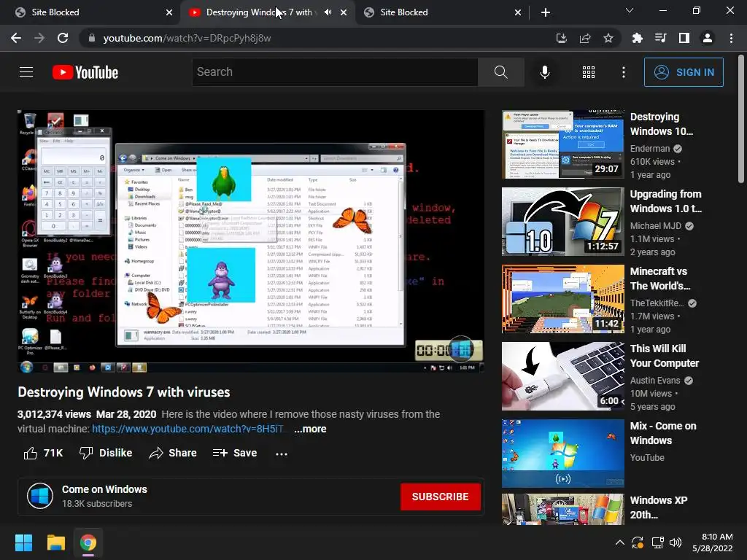
Task: Start voice search with the microphone
Action: [544, 72]
